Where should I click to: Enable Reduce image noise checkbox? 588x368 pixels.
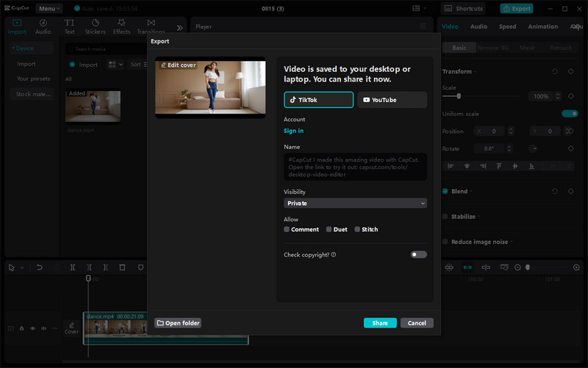(445, 242)
